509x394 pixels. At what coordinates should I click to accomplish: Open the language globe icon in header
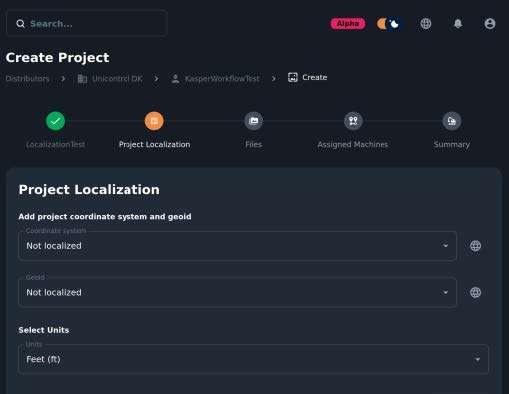point(426,24)
